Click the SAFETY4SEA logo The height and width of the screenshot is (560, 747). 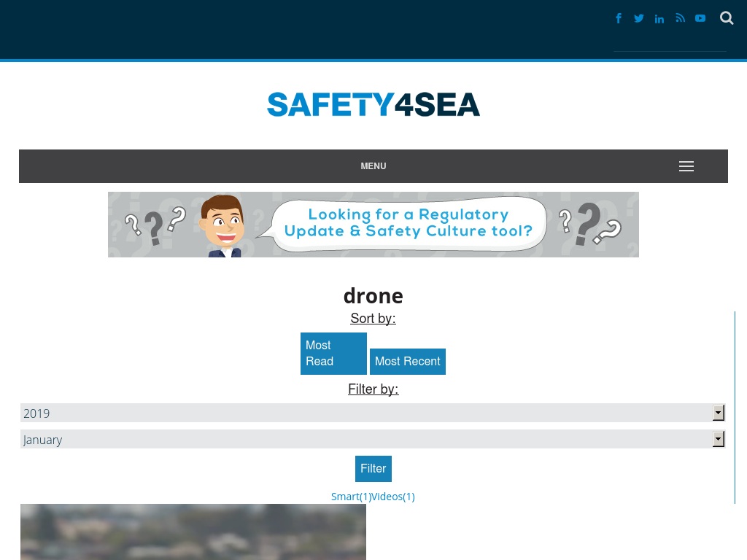[373, 104]
